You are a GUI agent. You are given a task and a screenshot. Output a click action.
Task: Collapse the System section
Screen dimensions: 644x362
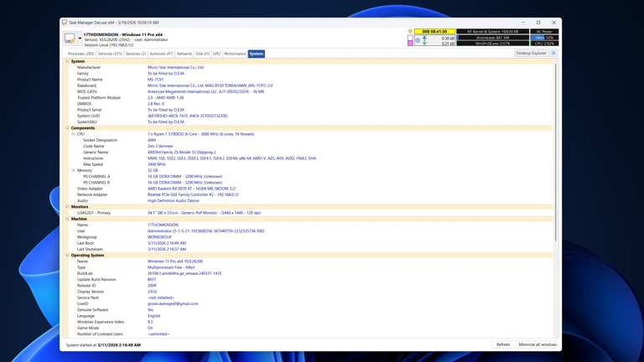67,61
